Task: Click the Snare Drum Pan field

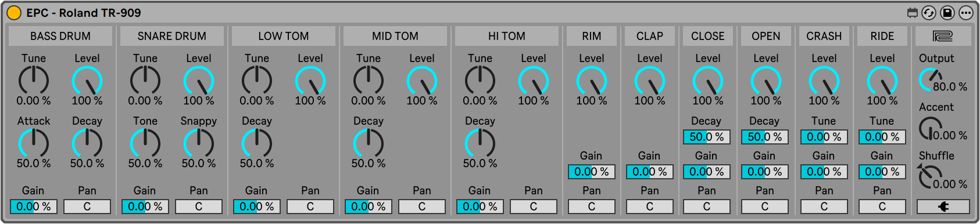Action: (x=199, y=207)
